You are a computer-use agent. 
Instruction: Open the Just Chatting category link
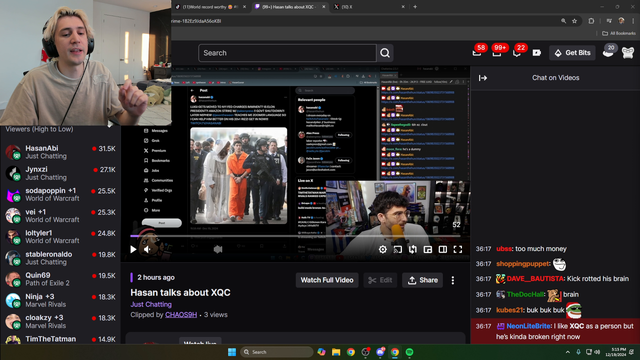(151, 304)
